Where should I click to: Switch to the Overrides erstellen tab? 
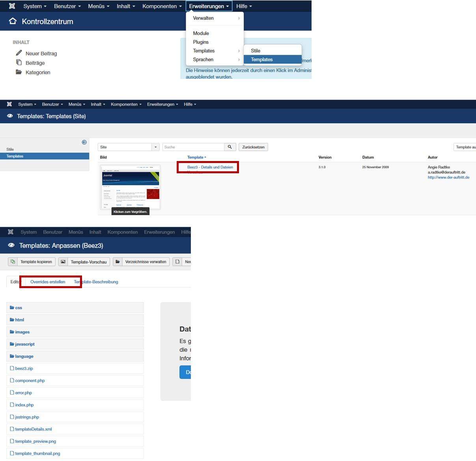pos(48,282)
